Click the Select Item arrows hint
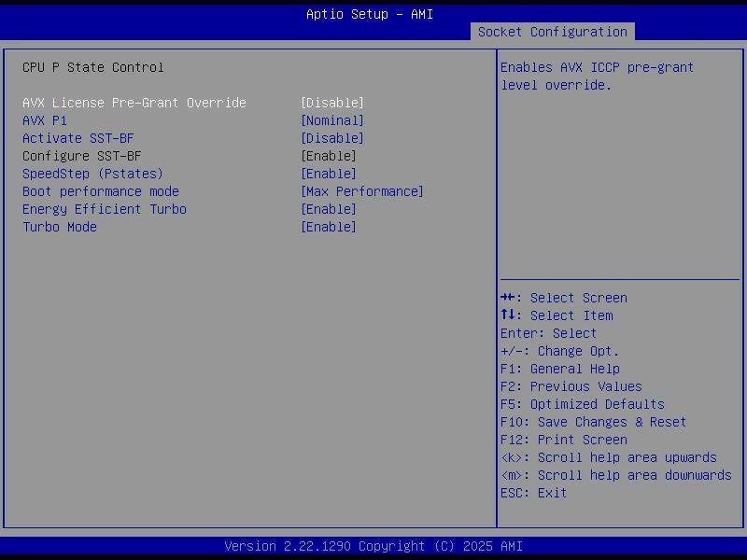Screen dimensions: 747x560 (x=557, y=315)
